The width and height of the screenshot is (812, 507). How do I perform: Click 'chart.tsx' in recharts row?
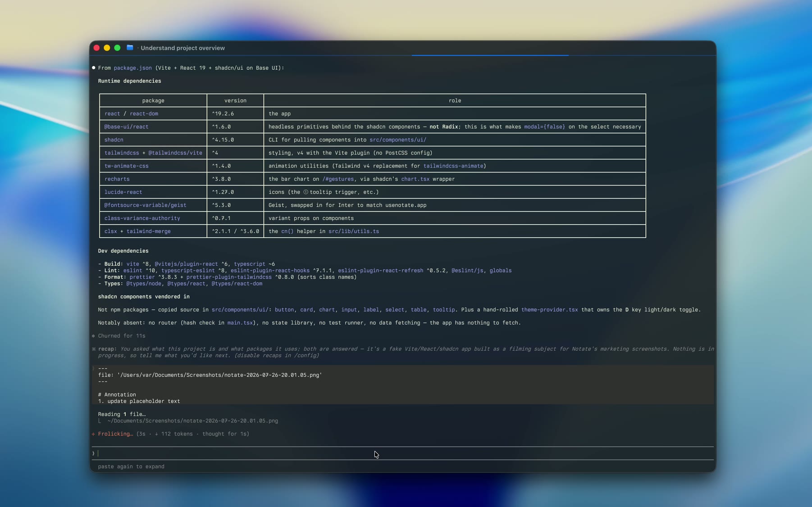[x=415, y=179]
